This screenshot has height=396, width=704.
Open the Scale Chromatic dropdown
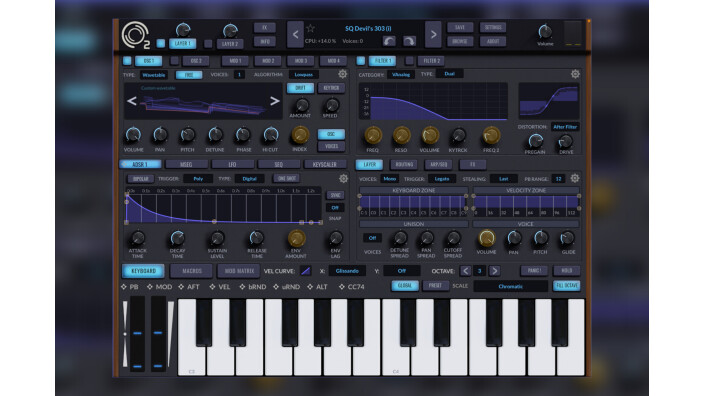click(x=510, y=286)
